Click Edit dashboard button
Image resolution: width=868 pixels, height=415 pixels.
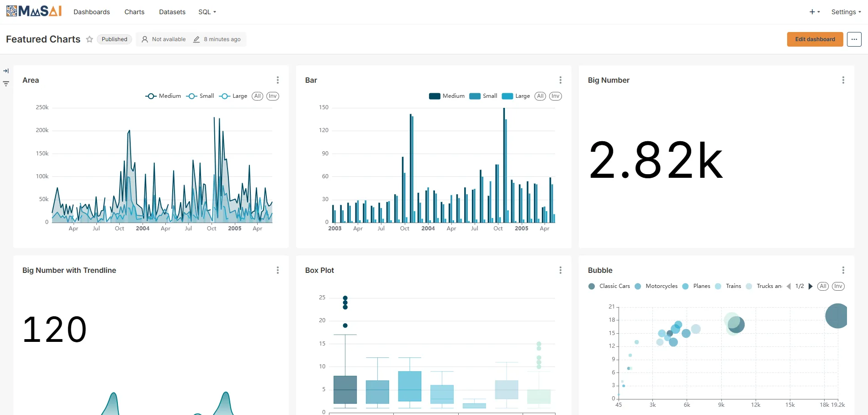[x=815, y=39]
